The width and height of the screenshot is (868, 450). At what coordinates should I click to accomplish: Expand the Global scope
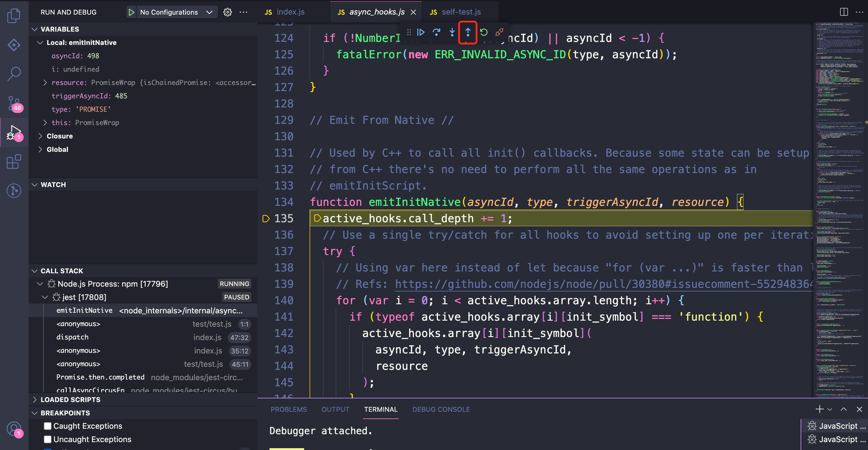[40, 149]
